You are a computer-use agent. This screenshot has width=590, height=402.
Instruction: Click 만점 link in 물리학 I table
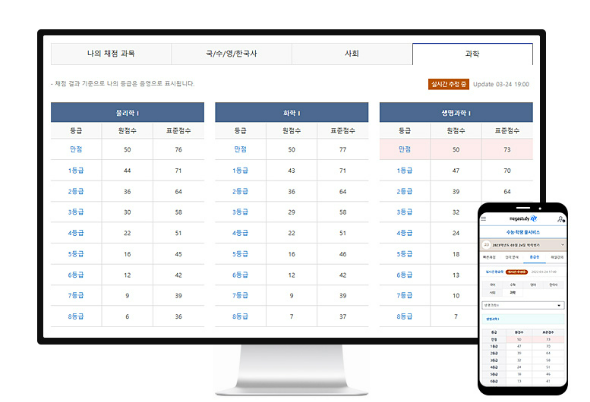point(76,149)
